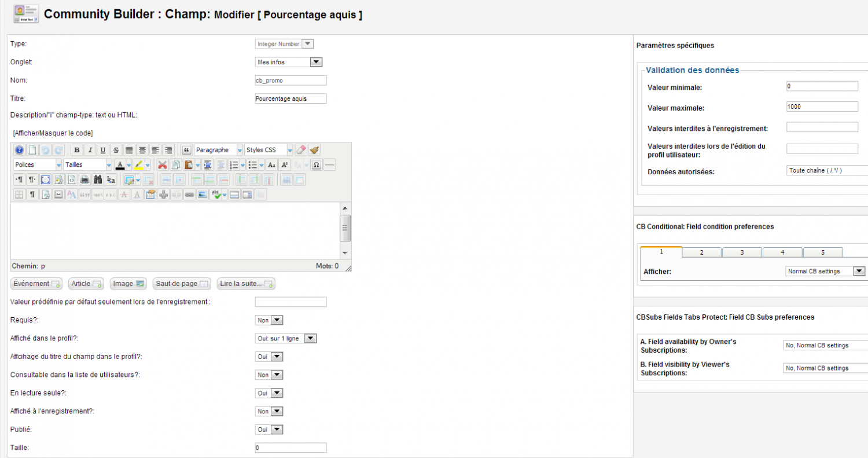The height and width of the screenshot is (458, 868).
Task: Click the broom cleanup code icon
Action: coord(314,150)
